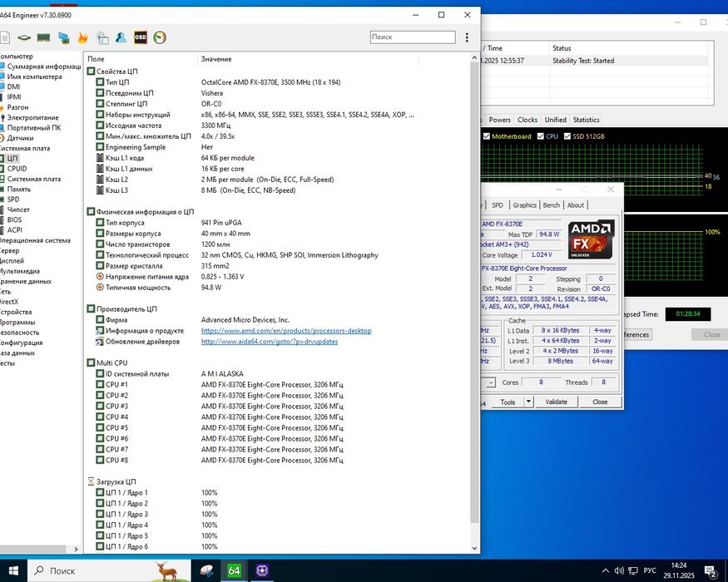
Task: Click the CPU chip icon in AIDA64 toolbar
Action: click(x=24, y=37)
